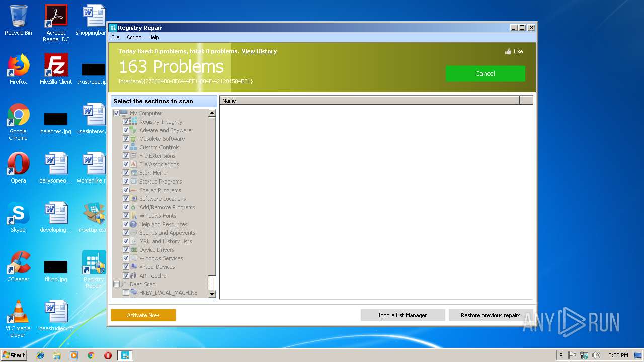Show hidden system tray icons
The image size is (644, 362).
561,355
